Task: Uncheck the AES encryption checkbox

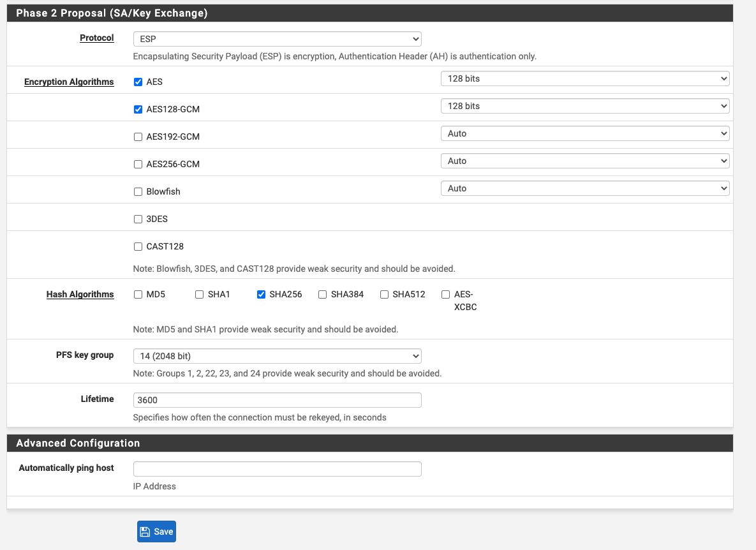Action: point(138,82)
